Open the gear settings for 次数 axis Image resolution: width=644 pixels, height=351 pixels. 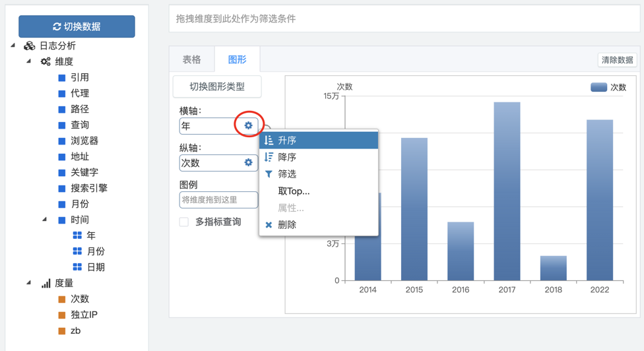[248, 162]
